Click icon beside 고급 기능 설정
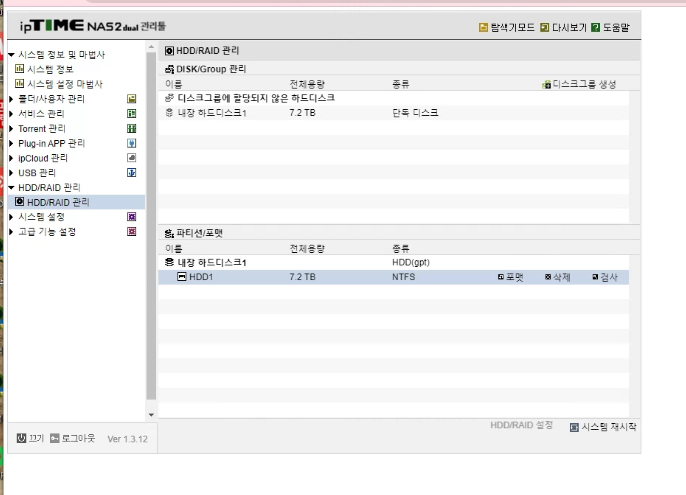Screen dimensions: 686x495 tap(131, 232)
